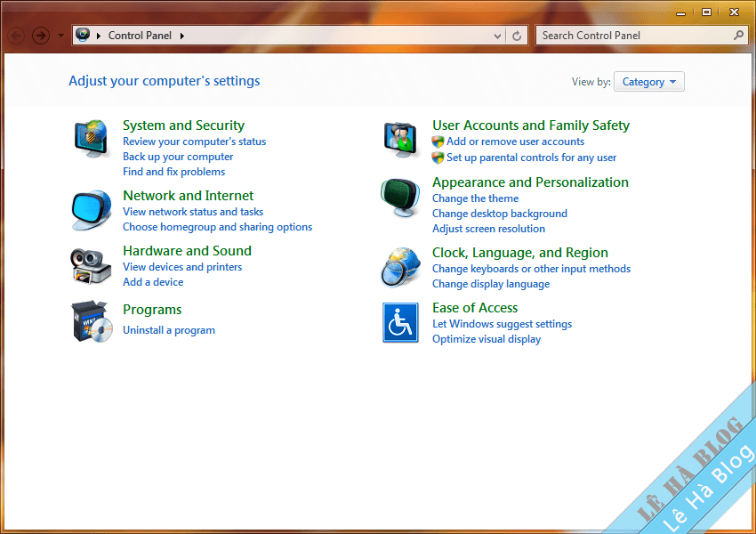756x534 pixels.
Task: Click the refresh icon in address bar
Action: click(x=517, y=36)
